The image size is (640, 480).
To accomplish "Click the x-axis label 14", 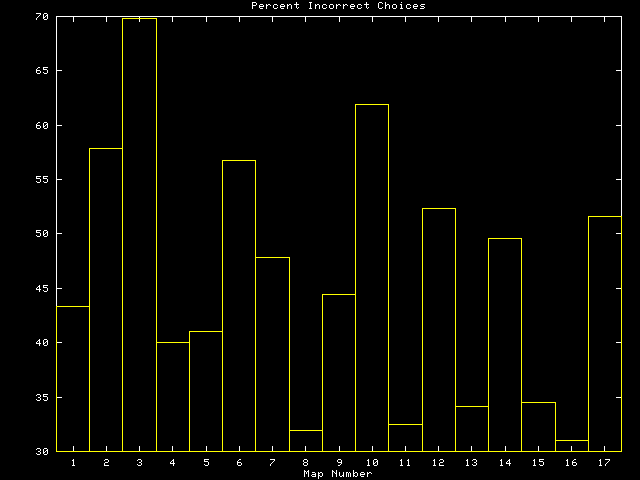I will click(505, 462).
